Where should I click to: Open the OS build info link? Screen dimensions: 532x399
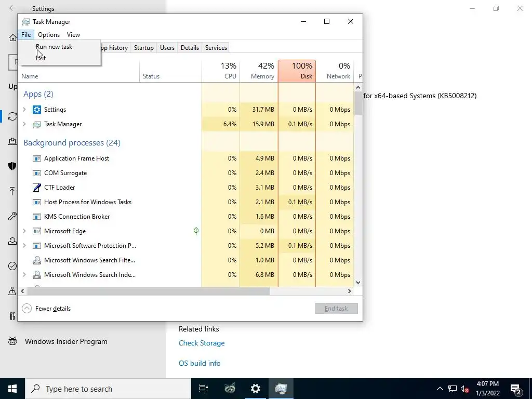click(199, 363)
